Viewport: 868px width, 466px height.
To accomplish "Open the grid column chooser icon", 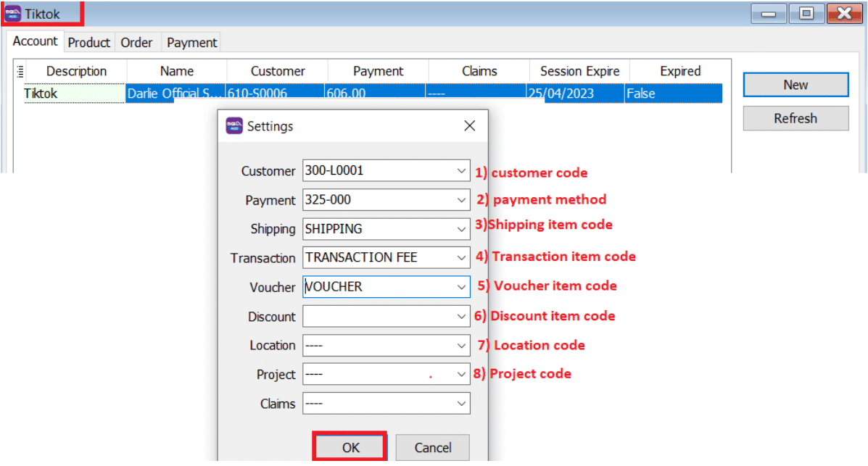I will click(x=20, y=71).
